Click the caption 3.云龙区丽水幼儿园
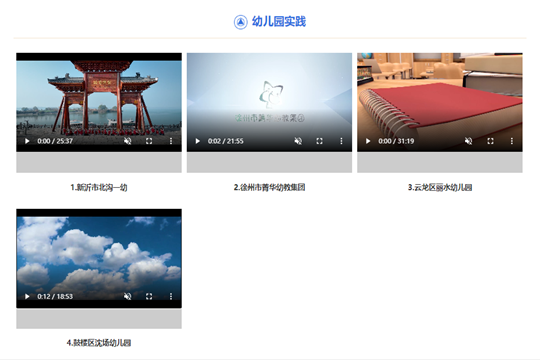The width and height of the screenshot is (540, 360). click(440, 187)
